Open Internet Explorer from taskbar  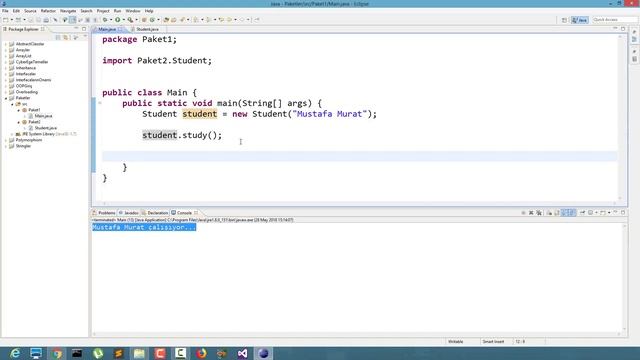tap(15, 353)
